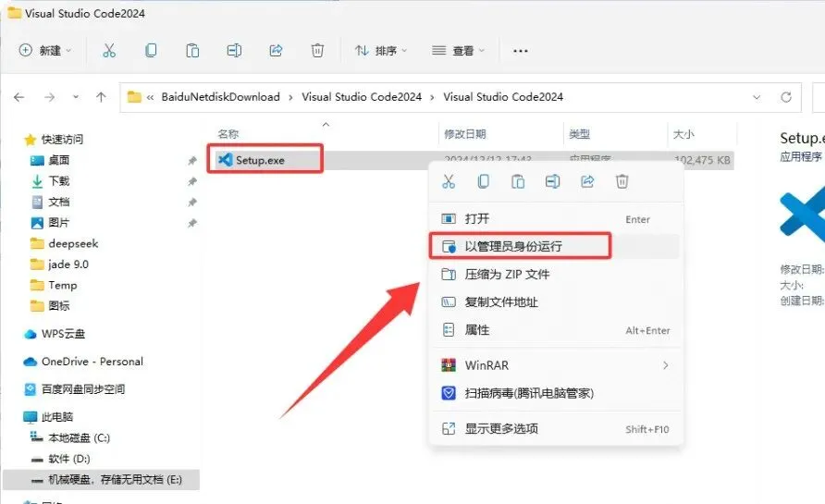The width and height of the screenshot is (825, 504).
Task: Go up one folder level arrow
Action: point(101,97)
